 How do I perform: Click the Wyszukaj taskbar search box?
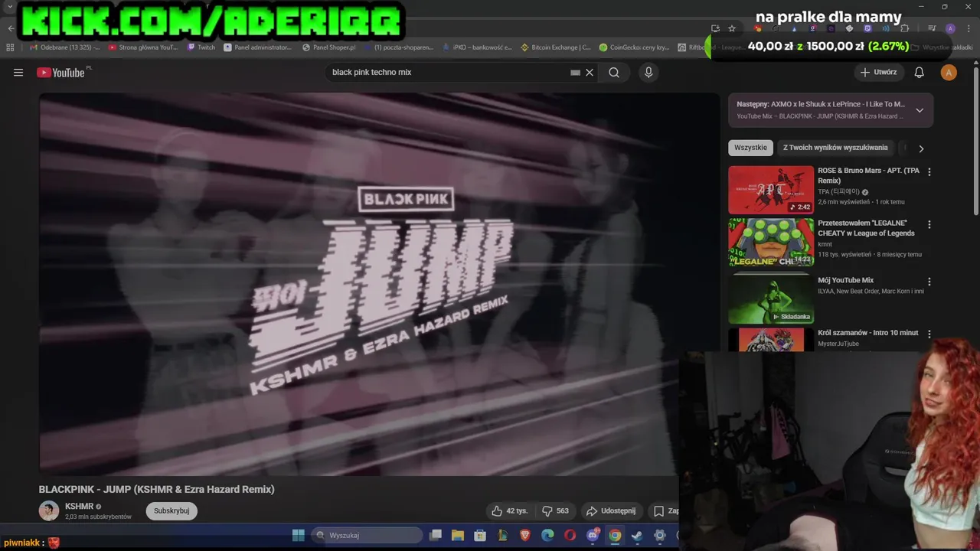coord(366,535)
